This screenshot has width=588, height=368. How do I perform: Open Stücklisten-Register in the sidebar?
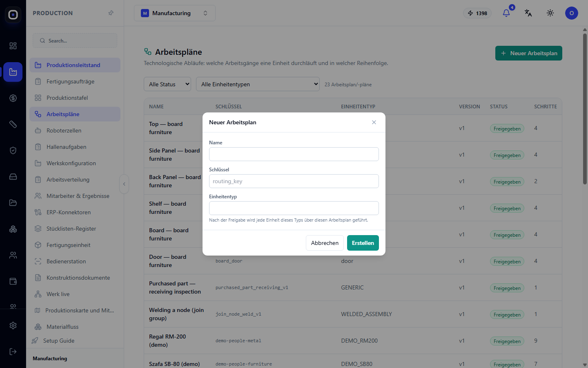[75, 229]
